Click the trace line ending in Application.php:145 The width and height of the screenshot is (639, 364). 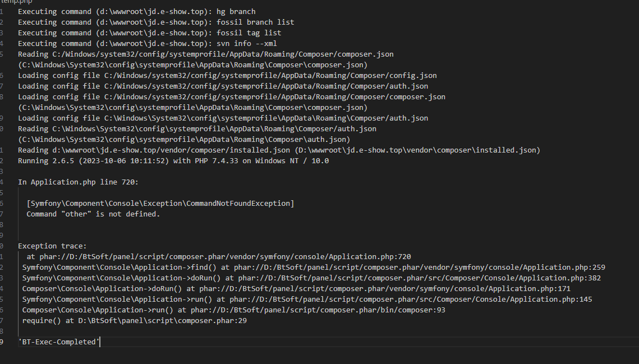307,299
